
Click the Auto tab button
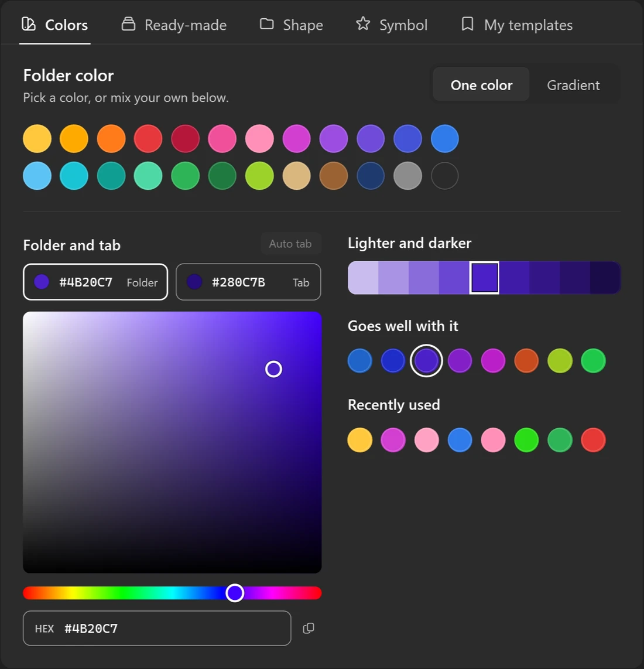[x=290, y=244]
